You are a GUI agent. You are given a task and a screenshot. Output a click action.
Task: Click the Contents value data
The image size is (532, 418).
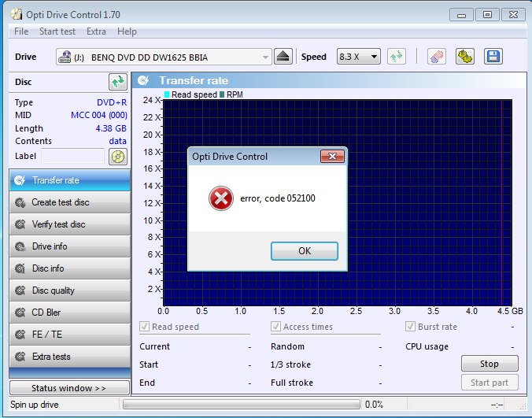coord(118,141)
